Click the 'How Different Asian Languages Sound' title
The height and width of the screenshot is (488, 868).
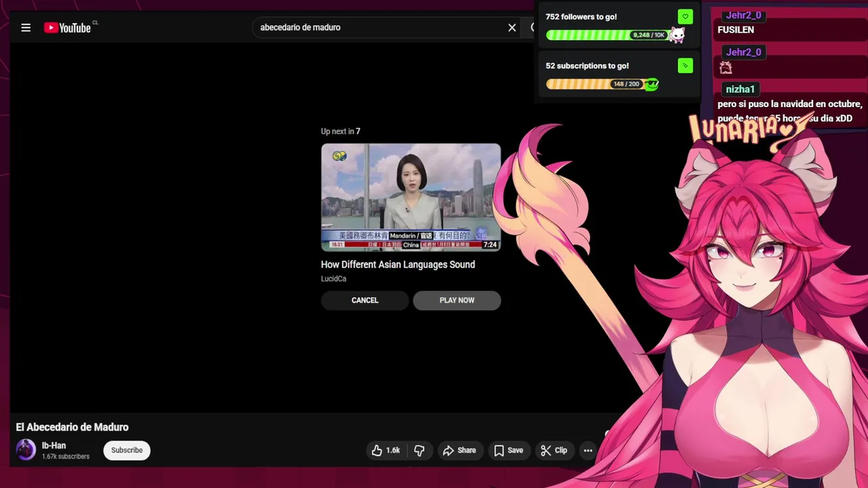398,264
